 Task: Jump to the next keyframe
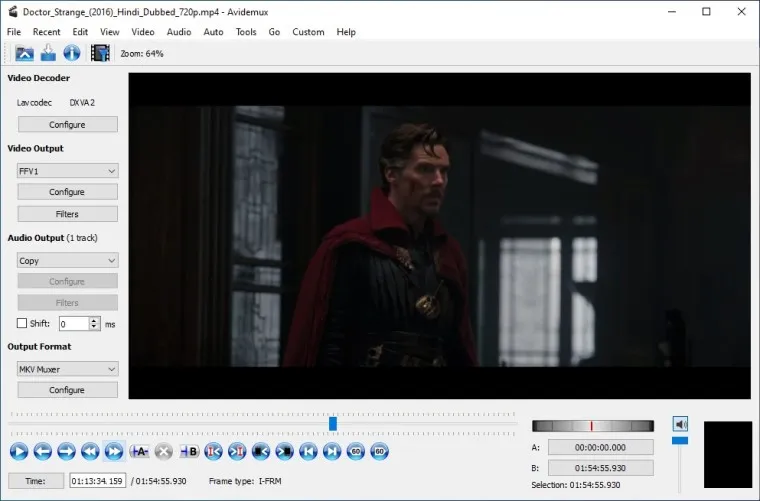point(114,452)
